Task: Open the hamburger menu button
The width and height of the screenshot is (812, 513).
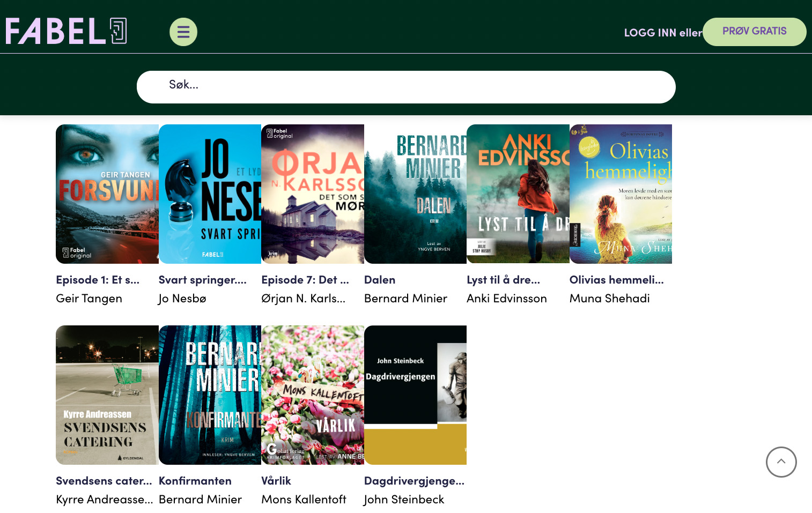Action: [183, 32]
